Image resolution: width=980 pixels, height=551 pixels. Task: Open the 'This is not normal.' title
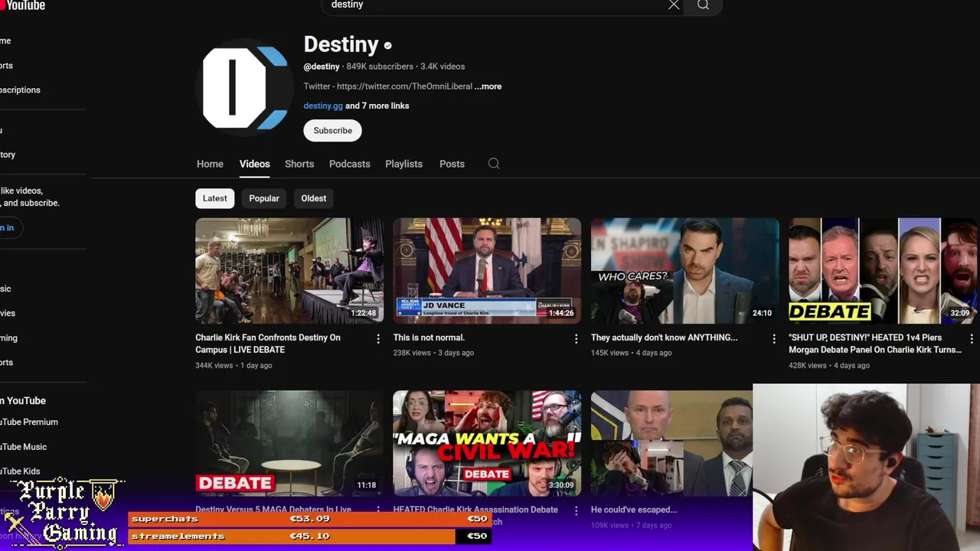pyautogui.click(x=429, y=337)
